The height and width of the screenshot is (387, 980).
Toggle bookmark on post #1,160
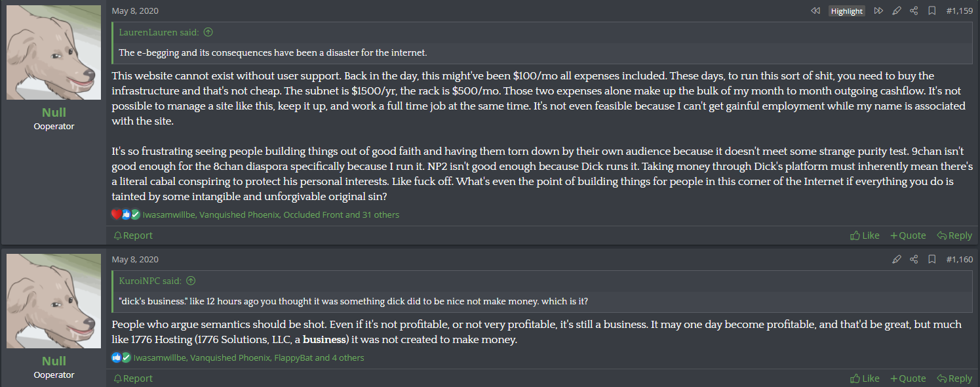(x=931, y=259)
